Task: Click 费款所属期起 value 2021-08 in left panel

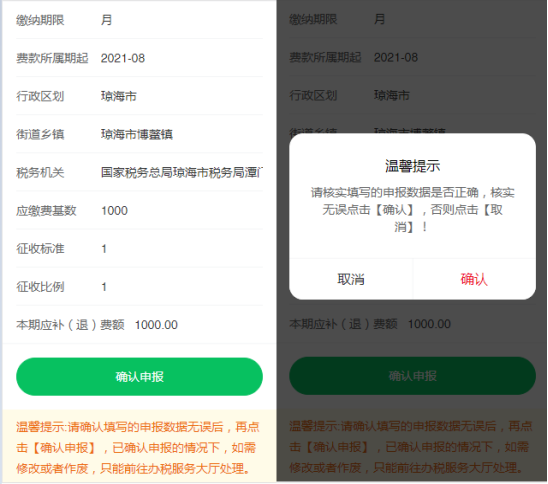Action: click(x=123, y=58)
